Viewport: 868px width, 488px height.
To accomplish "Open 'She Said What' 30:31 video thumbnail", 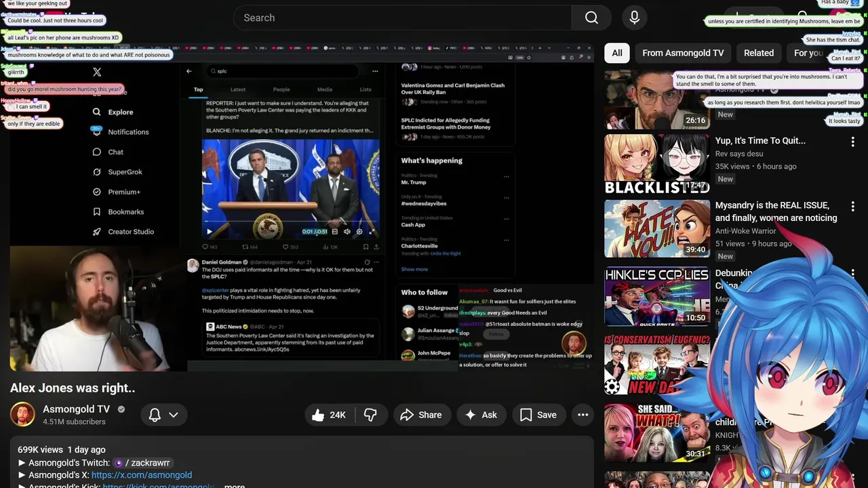I will tap(657, 432).
